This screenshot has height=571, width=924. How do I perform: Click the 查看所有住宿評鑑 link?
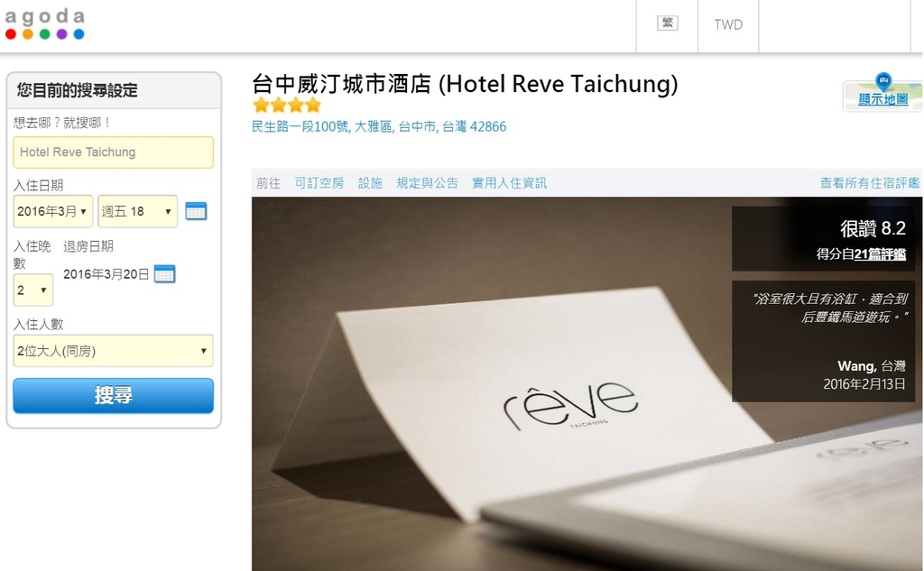click(869, 183)
